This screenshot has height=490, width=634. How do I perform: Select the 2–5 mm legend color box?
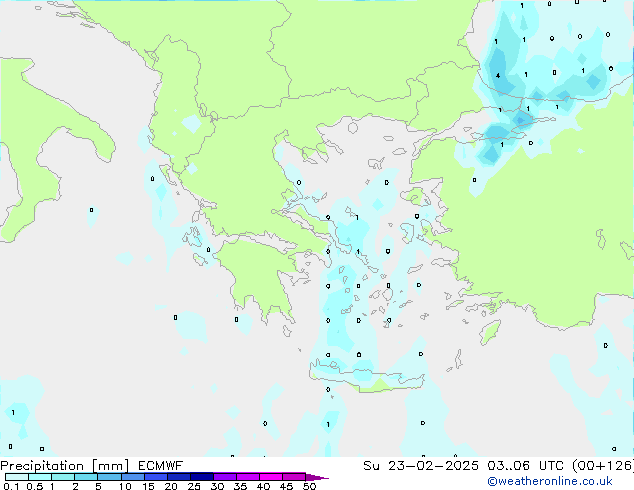(x=86, y=477)
